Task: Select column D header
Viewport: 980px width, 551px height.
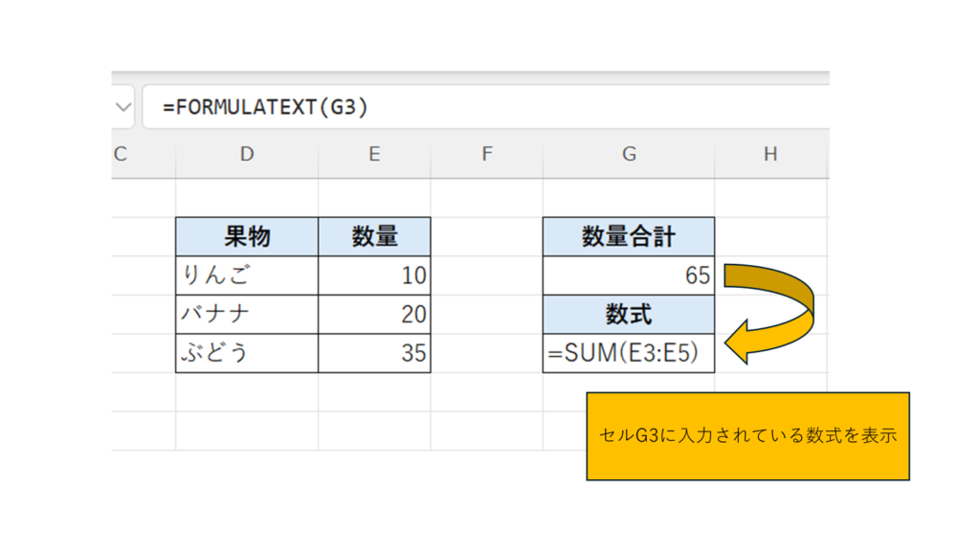Action: click(x=247, y=154)
